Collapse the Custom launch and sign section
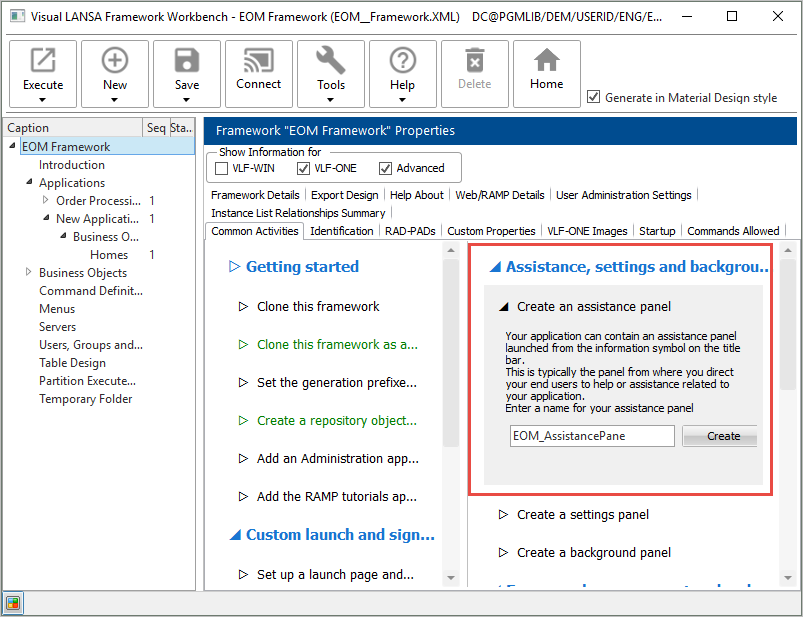Viewport: 803px width, 617px height. pyautogui.click(x=235, y=535)
